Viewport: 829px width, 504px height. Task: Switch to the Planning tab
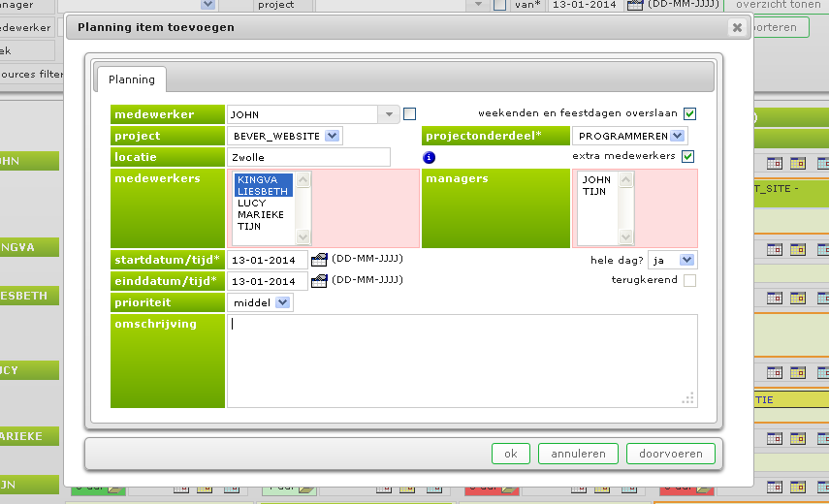coord(132,79)
